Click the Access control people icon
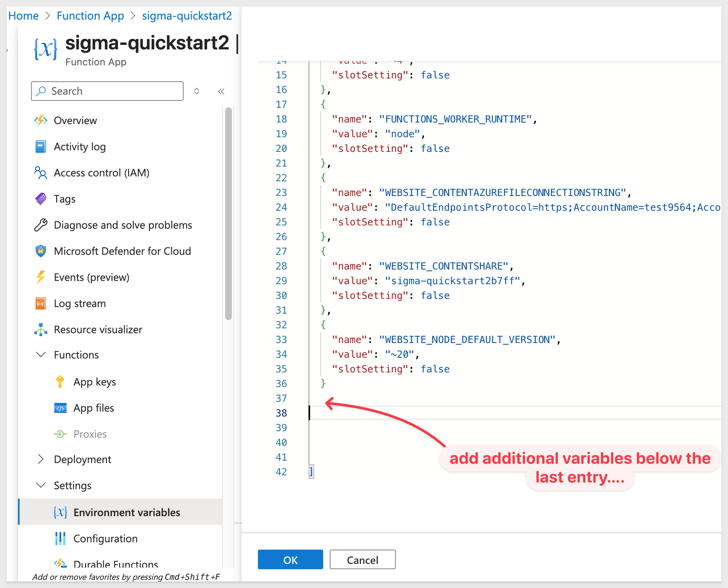Image resolution: width=728 pixels, height=588 pixels. (x=41, y=173)
